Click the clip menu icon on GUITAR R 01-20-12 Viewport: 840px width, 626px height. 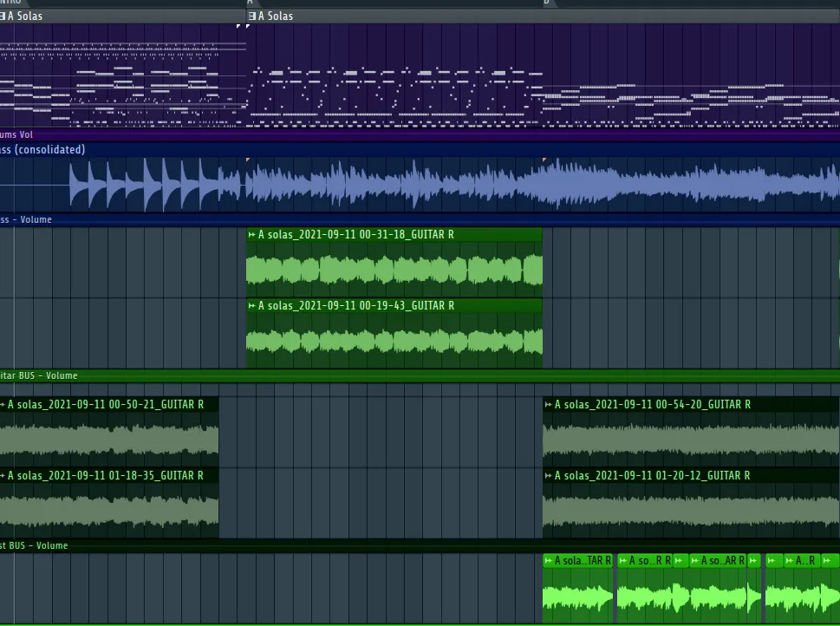pyautogui.click(x=548, y=476)
